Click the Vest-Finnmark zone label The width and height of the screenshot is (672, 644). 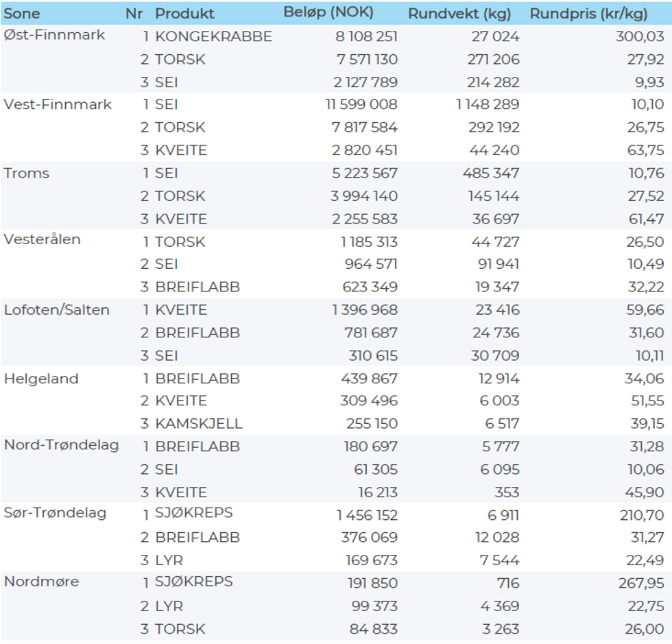(x=58, y=104)
